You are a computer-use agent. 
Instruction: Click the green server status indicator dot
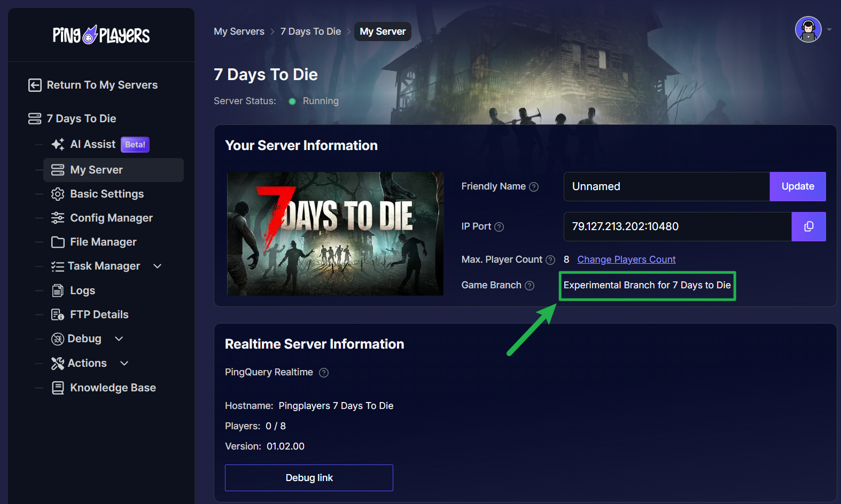click(x=292, y=101)
